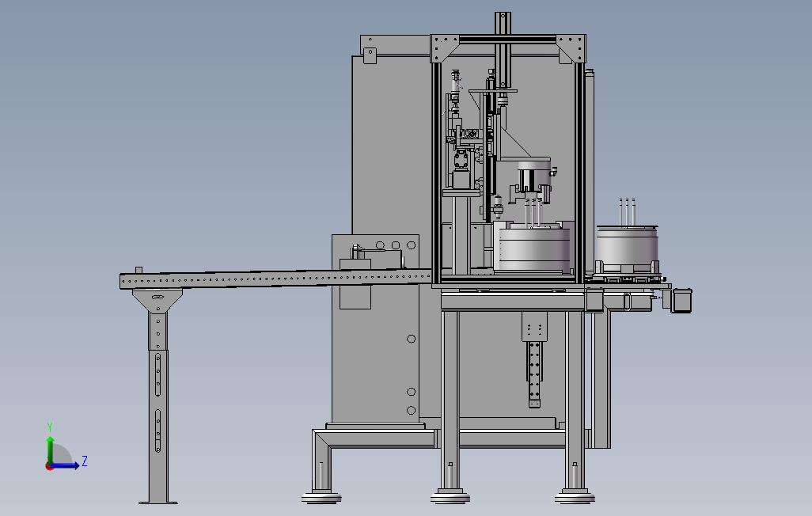The width and height of the screenshot is (812, 516).
Task: Select the leftmost leveling foot of machine frame
Action: click(321, 497)
